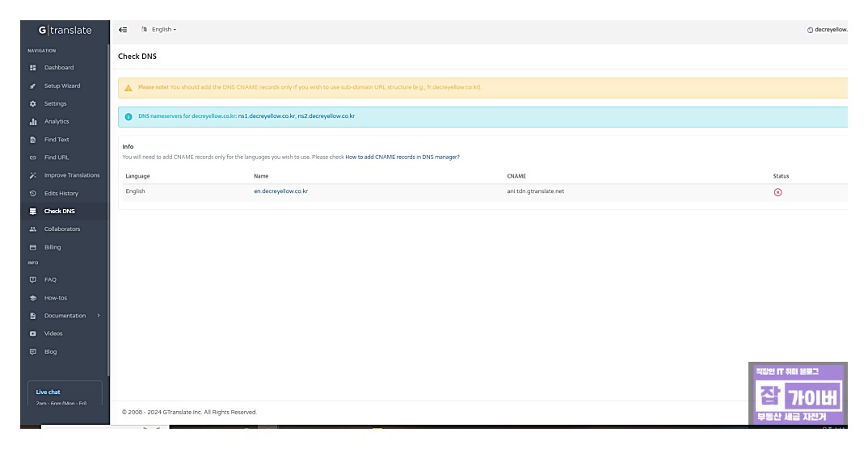Click the yellow warning triangle icon
Screen dimensions: 868x449
pyautogui.click(x=129, y=88)
